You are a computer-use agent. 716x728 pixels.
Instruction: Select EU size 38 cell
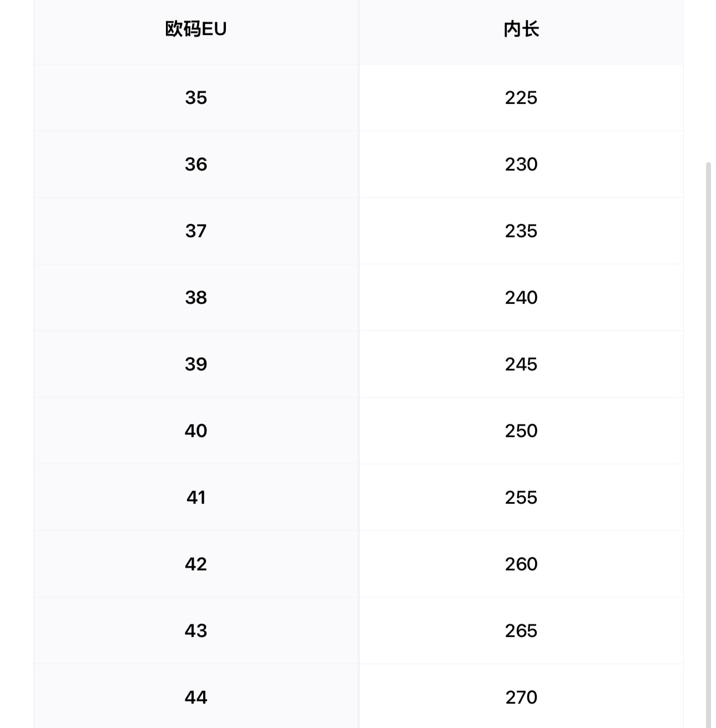[x=196, y=298]
